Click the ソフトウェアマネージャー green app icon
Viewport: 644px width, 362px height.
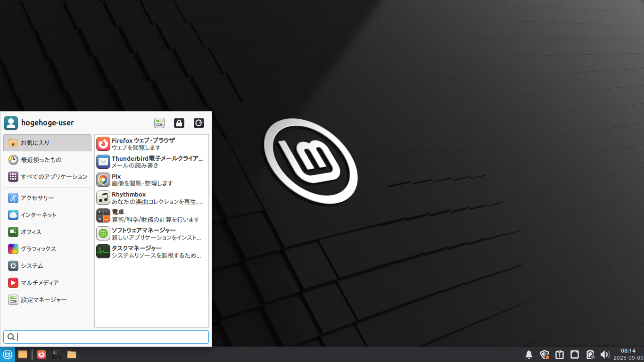(103, 233)
